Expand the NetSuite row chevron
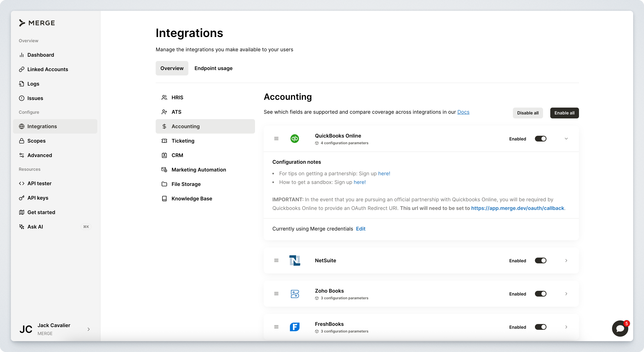 pos(566,260)
